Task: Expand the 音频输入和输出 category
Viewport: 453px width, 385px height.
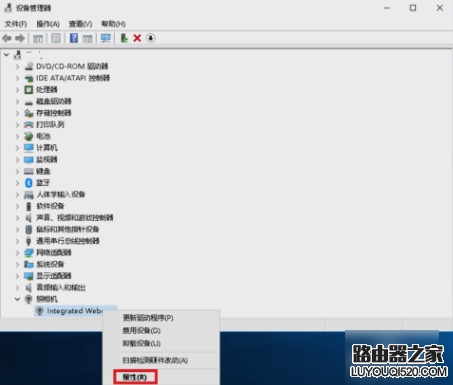Action: pos(17,287)
